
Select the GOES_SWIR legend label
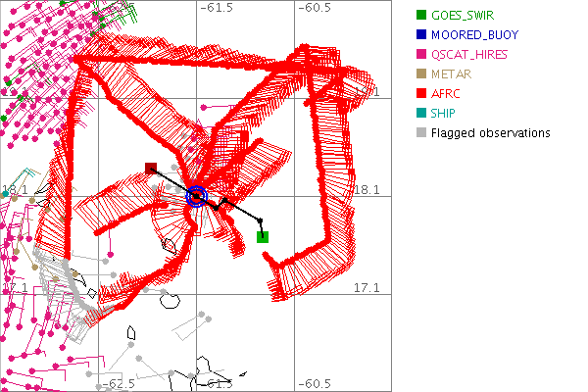click(x=465, y=15)
